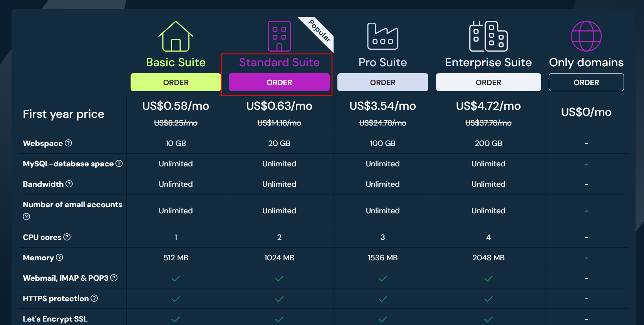Viewport: 644px width, 325px height.
Task: Click the Only domains globe icon
Action: click(x=586, y=36)
